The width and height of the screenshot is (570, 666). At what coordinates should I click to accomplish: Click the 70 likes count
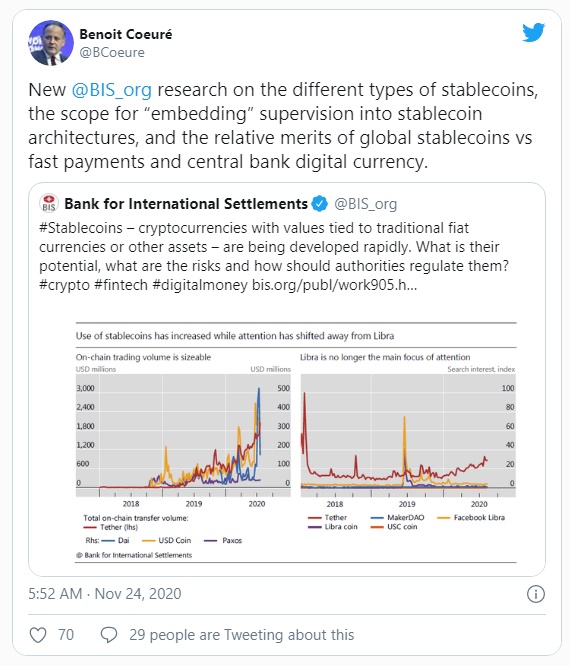66,635
